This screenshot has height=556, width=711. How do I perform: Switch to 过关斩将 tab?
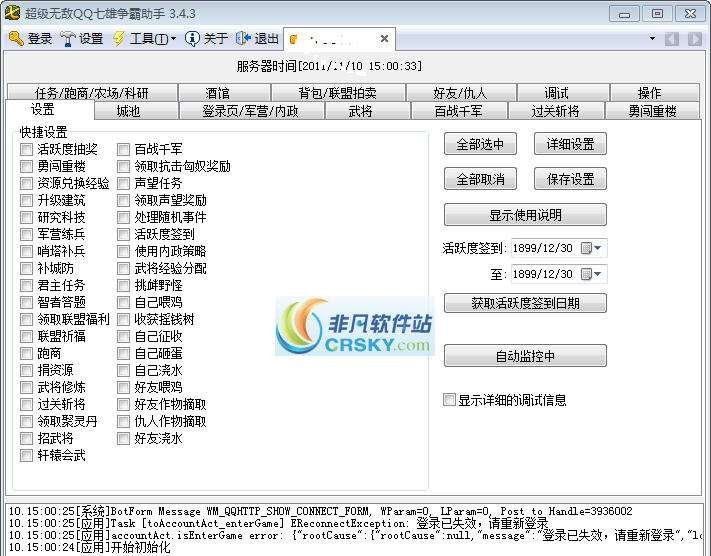[x=556, y=111]
